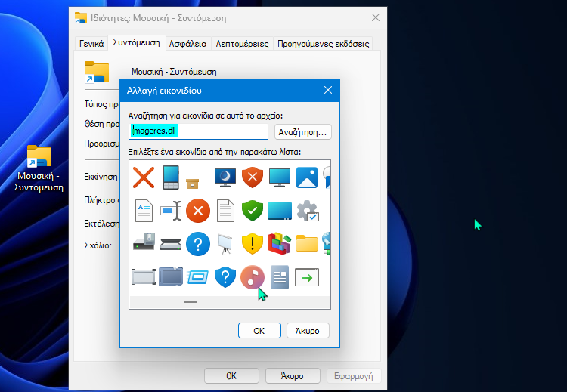
Task: Select the dark disk drive icon
Action: [144, 242]
